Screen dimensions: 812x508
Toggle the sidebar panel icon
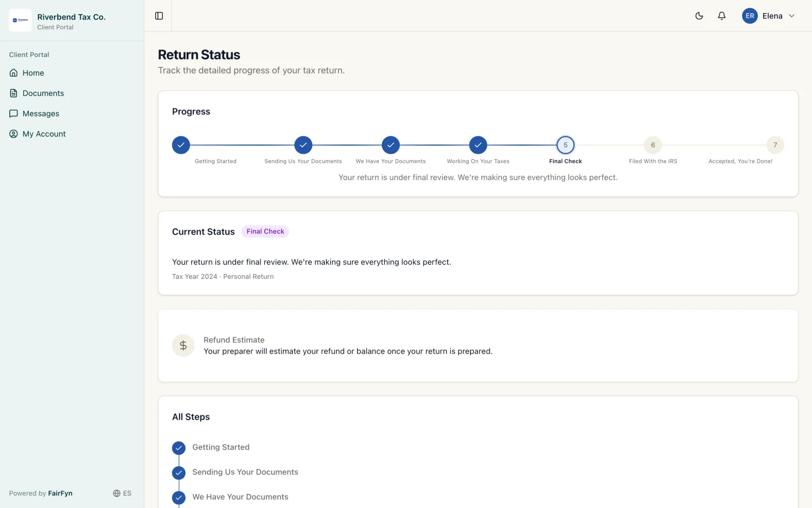point(159,16)
